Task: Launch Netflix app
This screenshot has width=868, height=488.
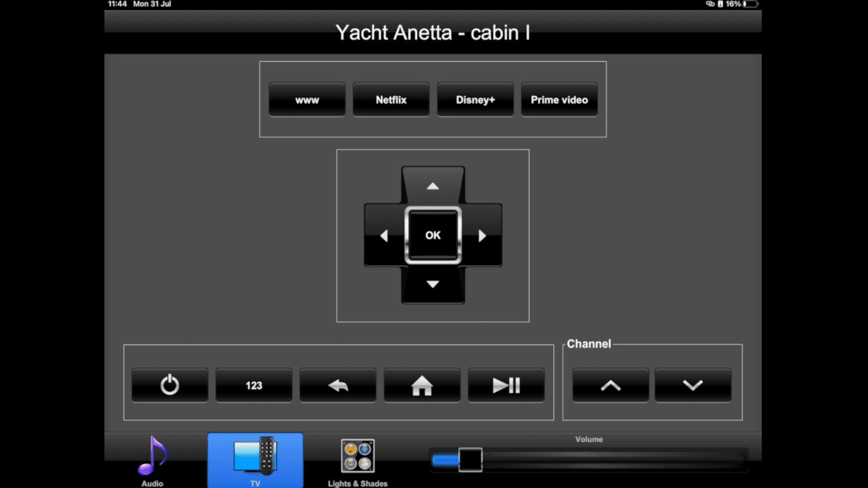Action: [391, 99]
